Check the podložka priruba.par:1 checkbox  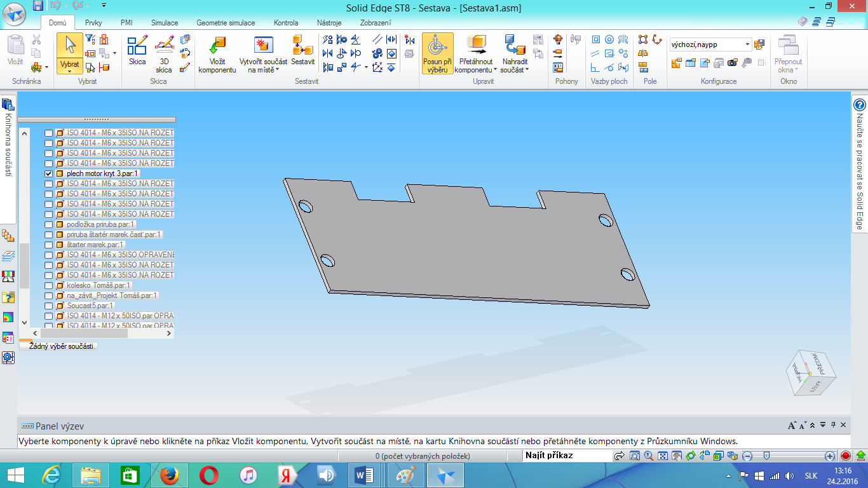(49, 224)
